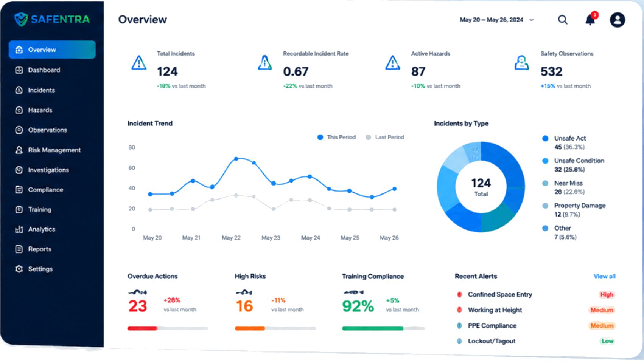Screen dimensions: 644x362
Task: Click the Medium badge for PPE Compliance
Action: pyautogui.click(x=602, y=325)
